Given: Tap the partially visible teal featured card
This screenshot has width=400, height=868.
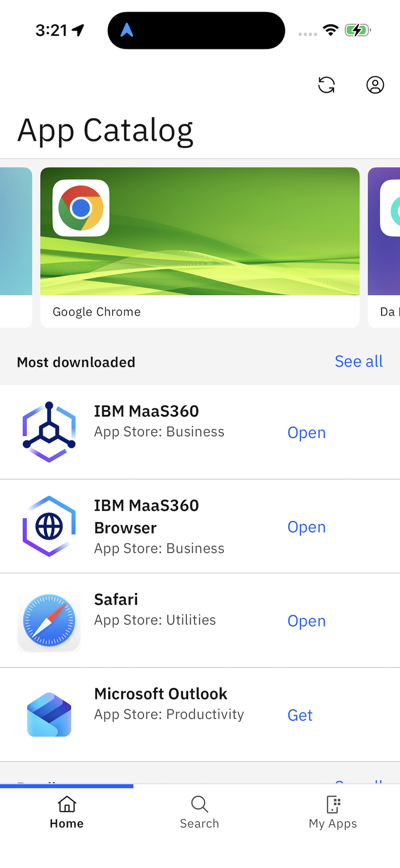Looking at the screenshot, I should click(x=16, y=247).
